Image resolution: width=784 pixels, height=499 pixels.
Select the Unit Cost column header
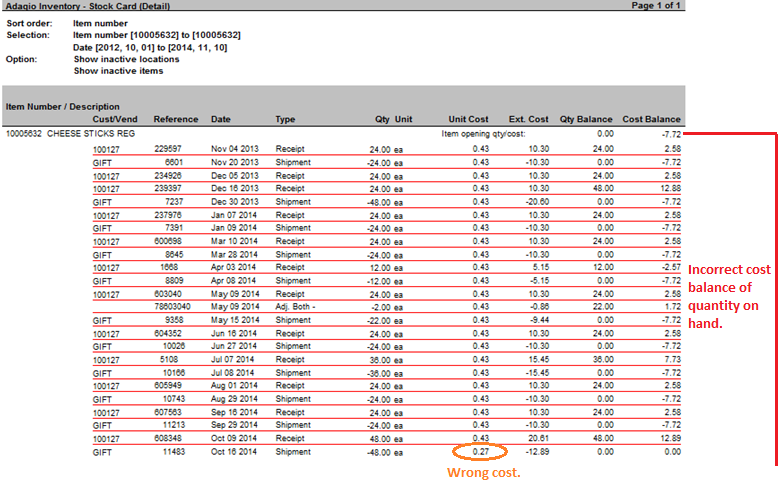(x=468, y=119)
